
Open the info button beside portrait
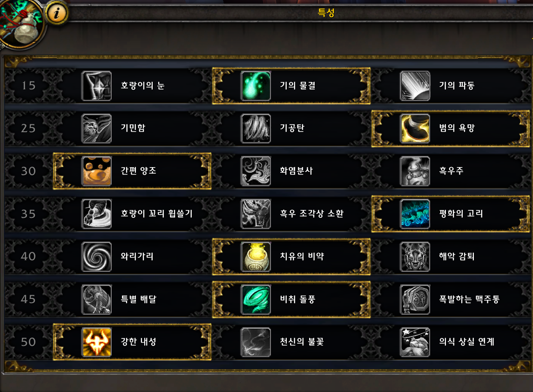point(57,13)
